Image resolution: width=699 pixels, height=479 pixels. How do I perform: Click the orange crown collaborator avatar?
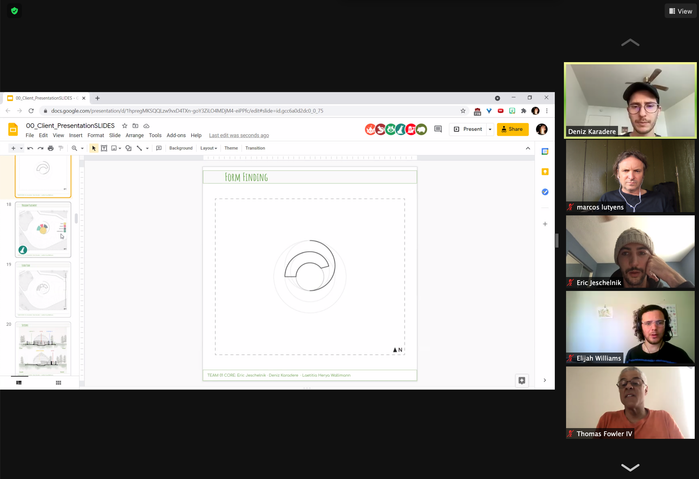pyautogui.click(x=370, y=129)
